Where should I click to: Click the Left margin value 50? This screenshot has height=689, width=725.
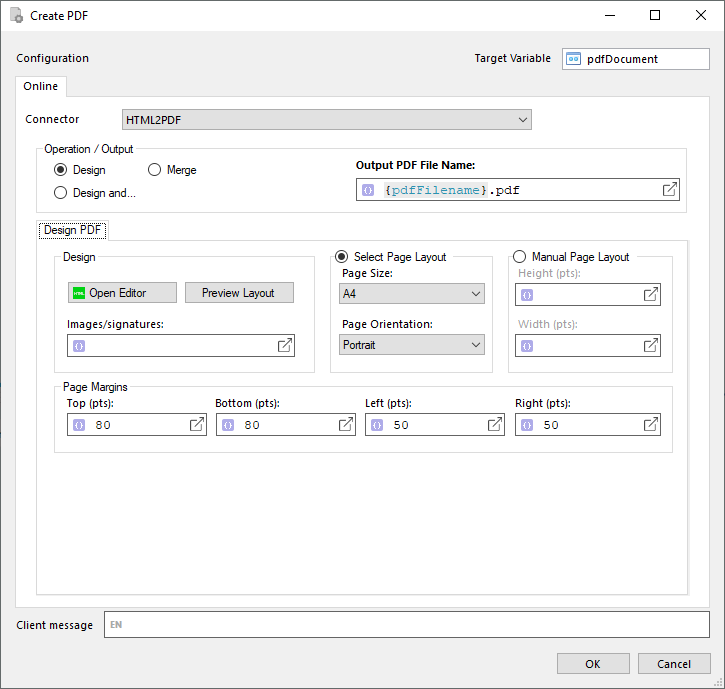[401, 425]
